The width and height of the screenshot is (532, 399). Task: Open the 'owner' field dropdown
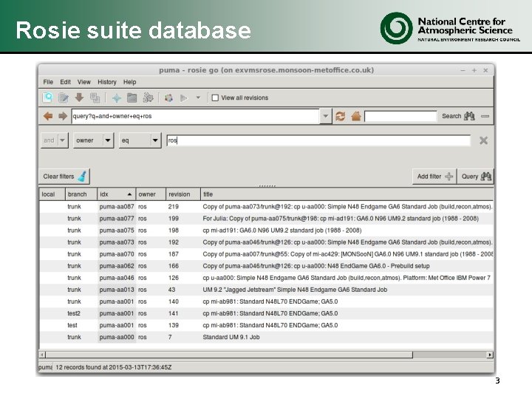[93, 140]
